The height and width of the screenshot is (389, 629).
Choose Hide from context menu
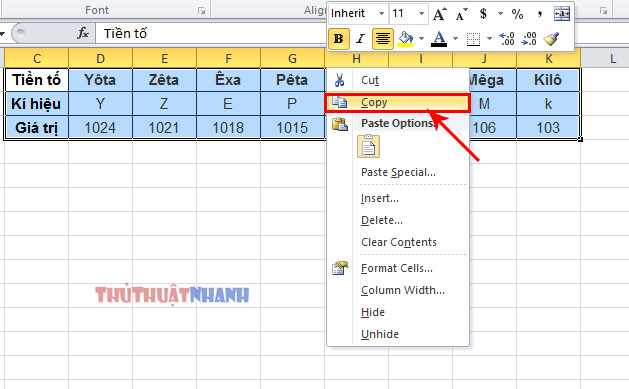[x=398, y=312]
